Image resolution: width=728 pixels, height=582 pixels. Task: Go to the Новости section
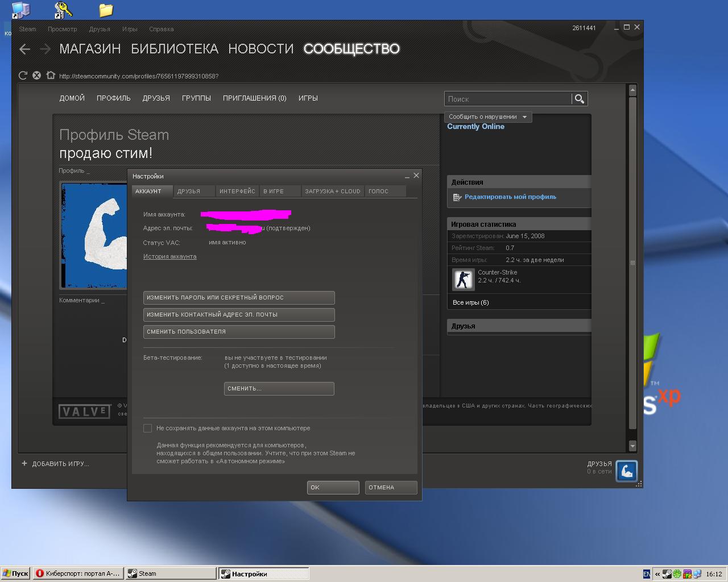(261, 49)
